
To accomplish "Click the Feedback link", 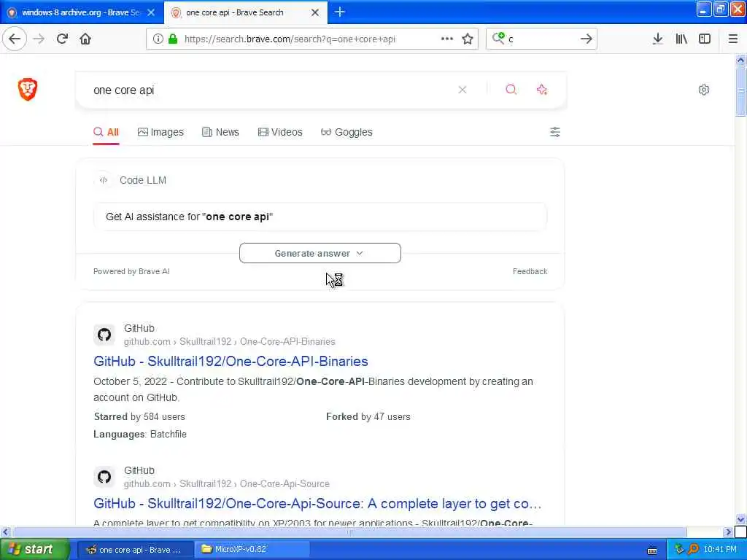I will click(x=530, y=271).
